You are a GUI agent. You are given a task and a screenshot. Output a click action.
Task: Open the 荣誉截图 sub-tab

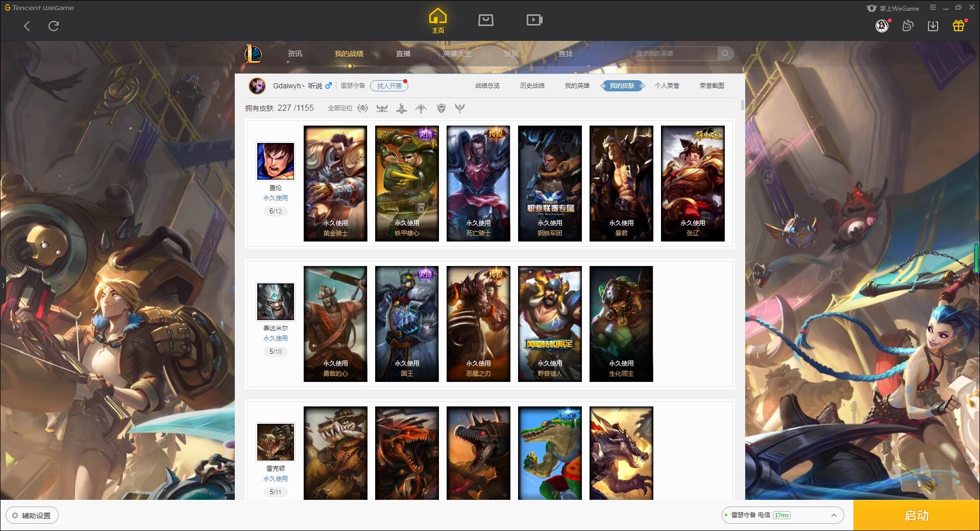(712, 86)
